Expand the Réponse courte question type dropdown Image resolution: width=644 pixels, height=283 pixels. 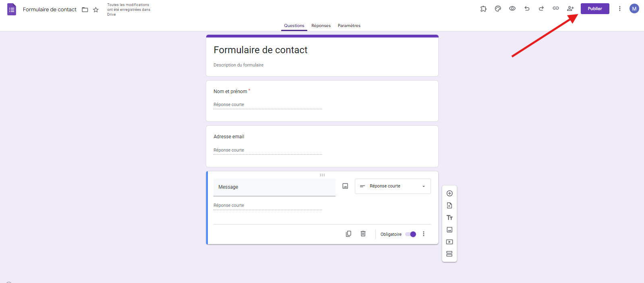click(x=393, y=186)
